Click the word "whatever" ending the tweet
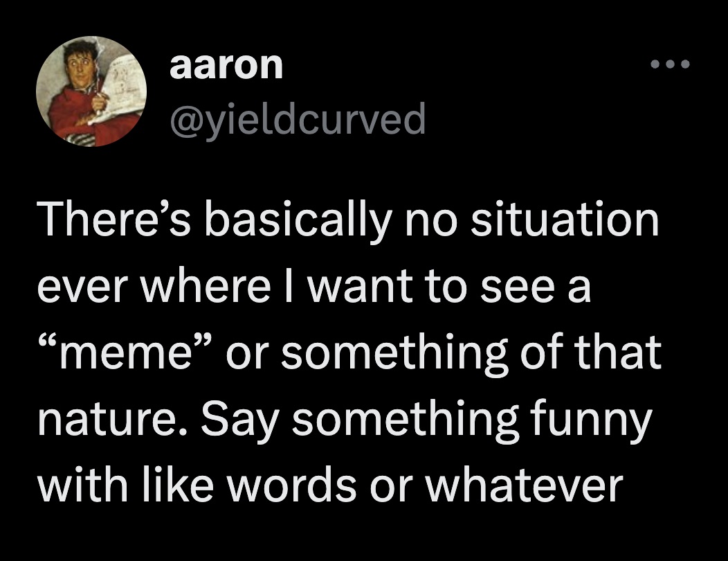728x561 pixels. click(x=524, y=486)
